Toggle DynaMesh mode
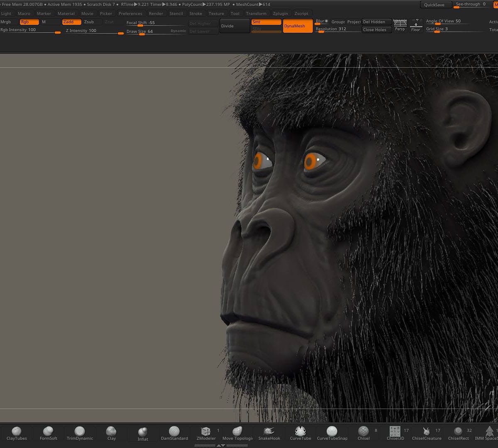 (298, 26)
